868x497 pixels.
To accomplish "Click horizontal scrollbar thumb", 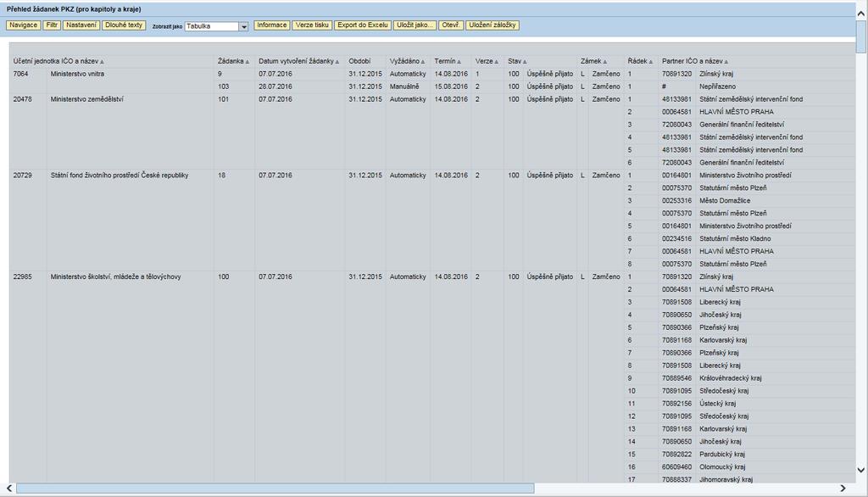I will coord(275,489).
